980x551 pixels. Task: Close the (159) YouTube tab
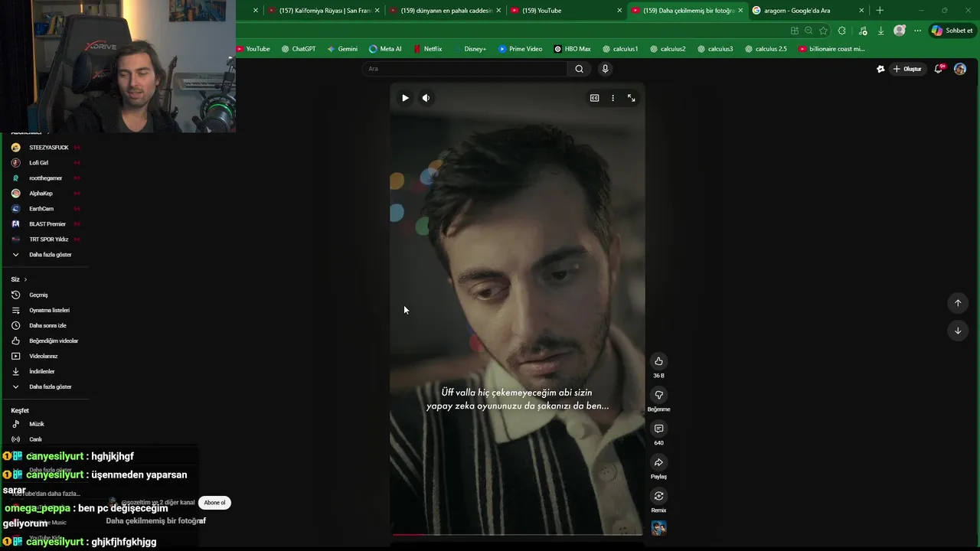619,11
